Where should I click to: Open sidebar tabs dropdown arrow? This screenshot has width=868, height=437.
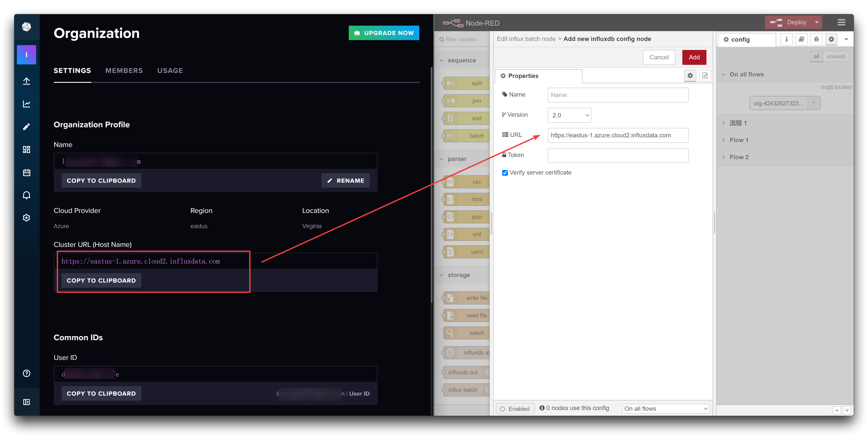[846, 39]
